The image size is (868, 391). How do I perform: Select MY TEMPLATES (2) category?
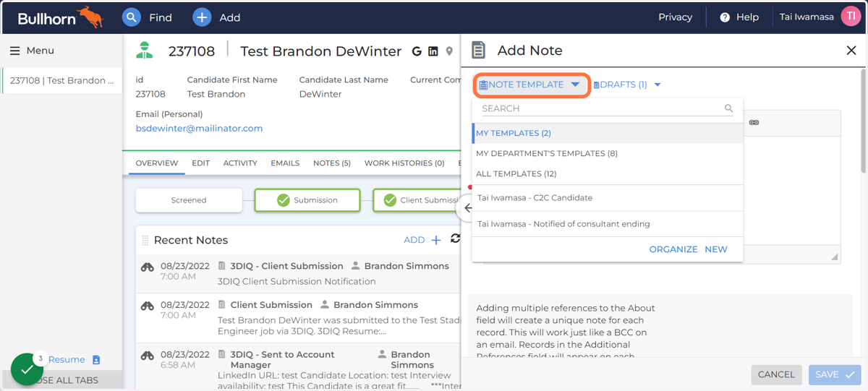(x=607, y=133)
